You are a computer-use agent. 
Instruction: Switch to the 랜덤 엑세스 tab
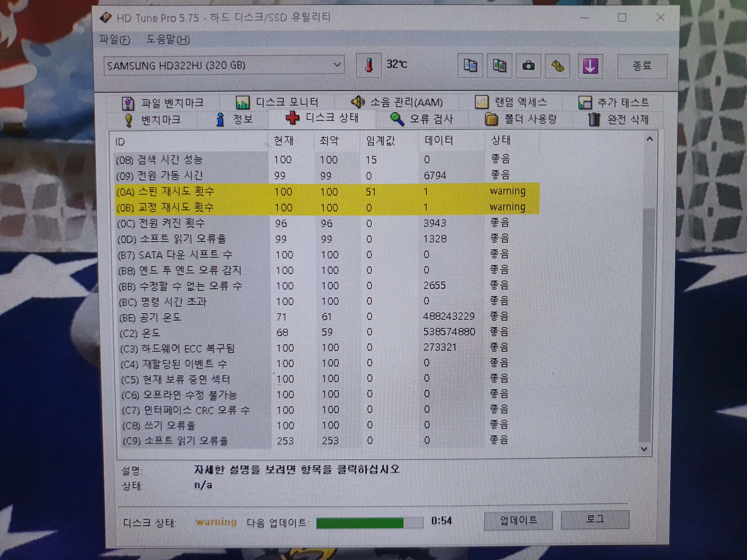click(511, 102)
